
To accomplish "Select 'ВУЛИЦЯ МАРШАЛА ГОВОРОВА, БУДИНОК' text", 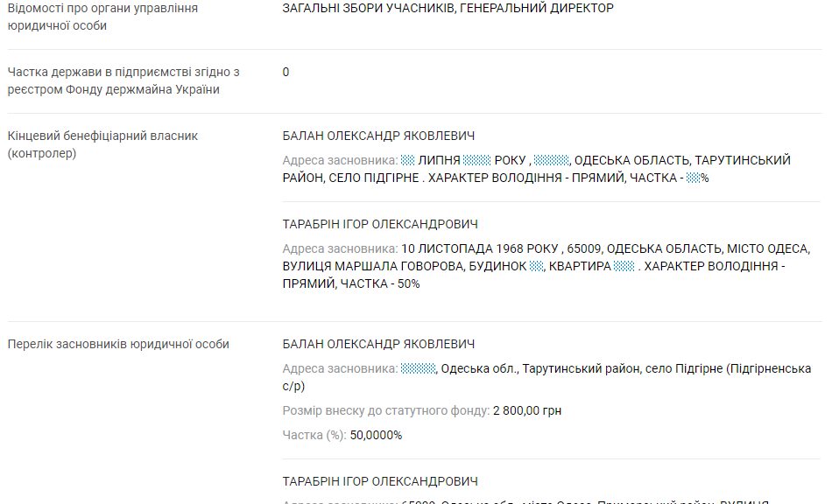I will pos(405,266).
